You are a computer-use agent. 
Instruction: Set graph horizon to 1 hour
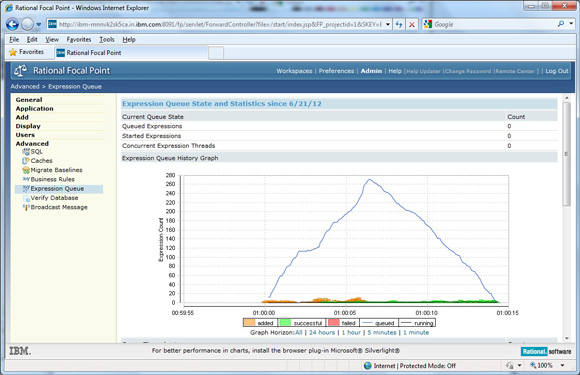(351, 332)
